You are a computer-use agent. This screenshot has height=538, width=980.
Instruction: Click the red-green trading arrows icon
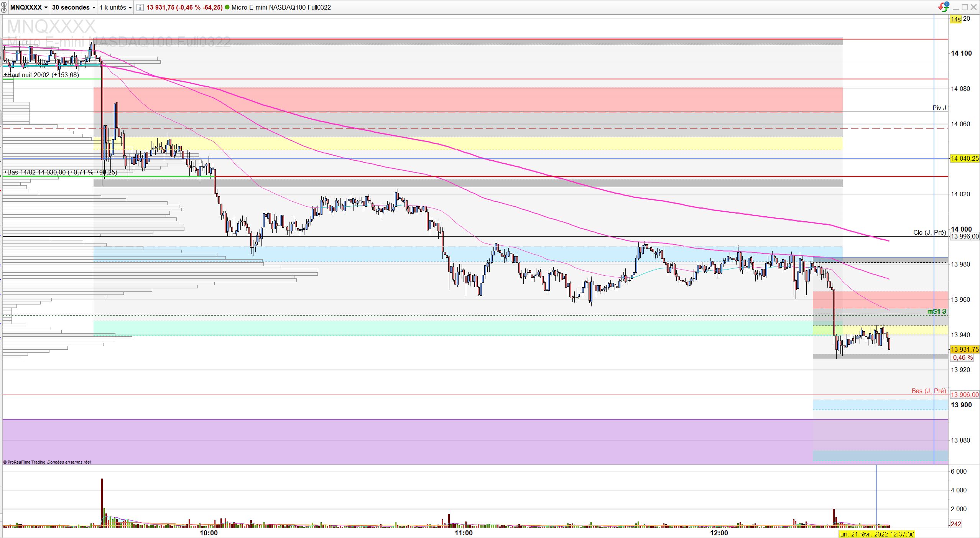click(943, 7)
